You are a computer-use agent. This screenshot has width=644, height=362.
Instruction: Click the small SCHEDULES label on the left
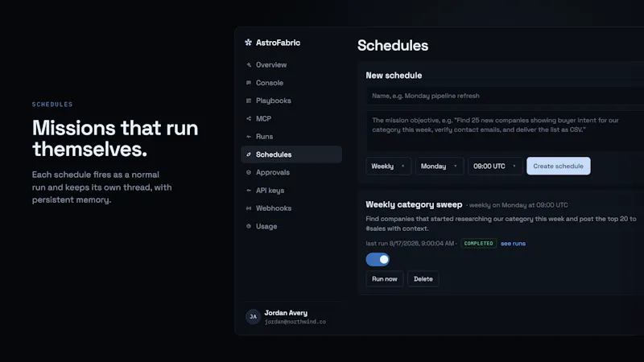[x=52, y=105]
